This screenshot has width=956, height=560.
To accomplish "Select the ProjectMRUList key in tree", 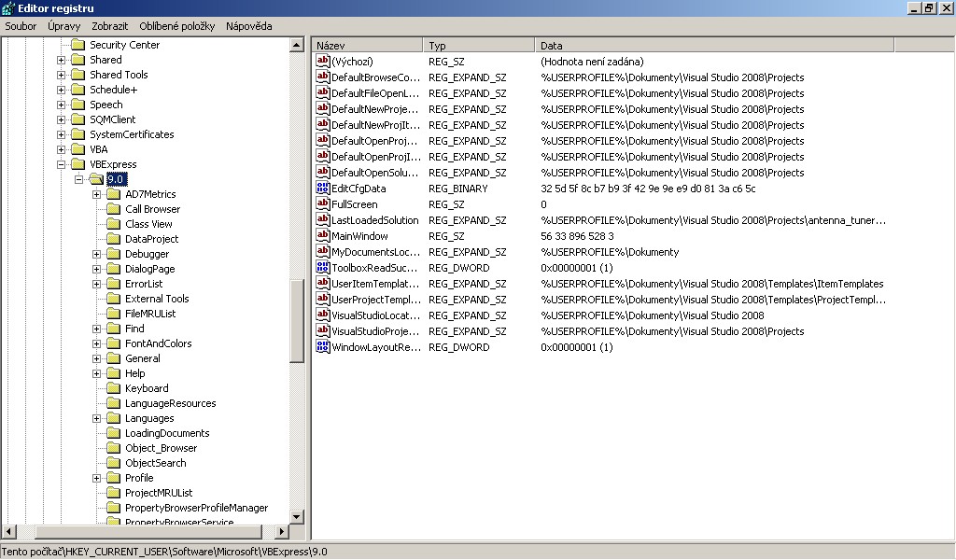I will tap(159, 493).
